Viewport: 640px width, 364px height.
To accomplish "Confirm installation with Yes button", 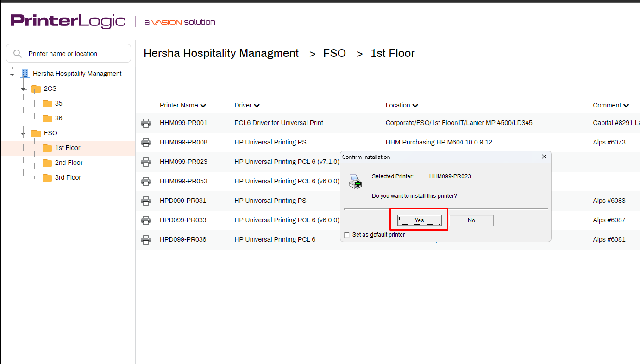I will [x=420, y=220].
